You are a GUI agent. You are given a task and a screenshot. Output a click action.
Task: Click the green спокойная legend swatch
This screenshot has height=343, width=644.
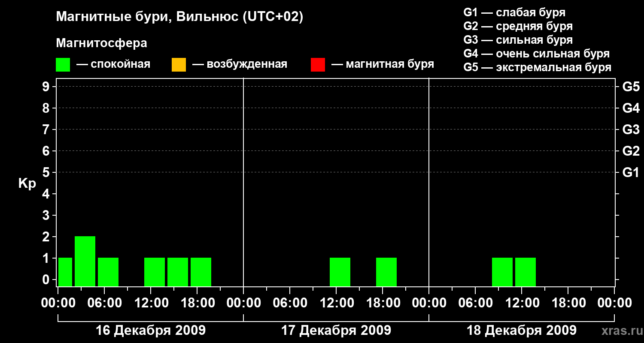pyautogui.click(x=63, y=65)
